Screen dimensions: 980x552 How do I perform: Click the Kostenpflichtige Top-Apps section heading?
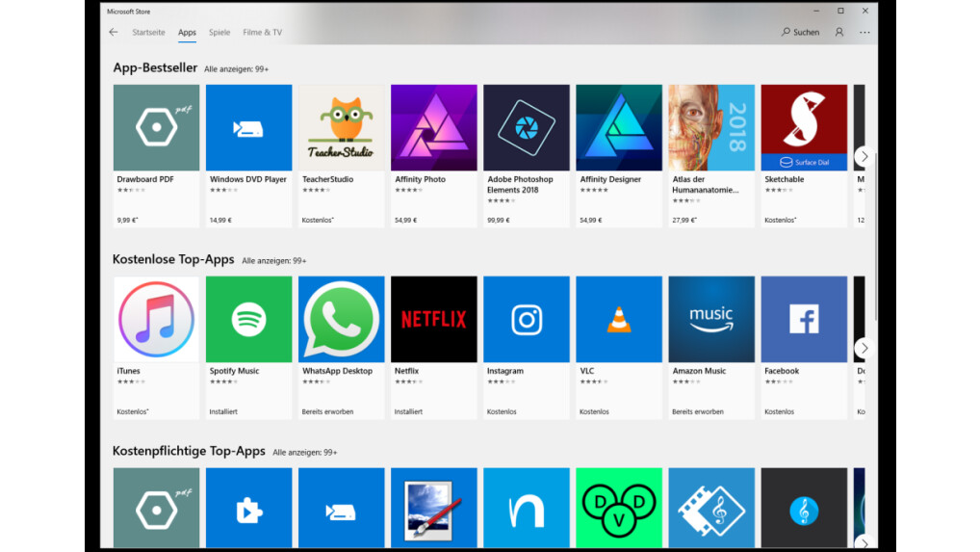(x=189, y=451)
